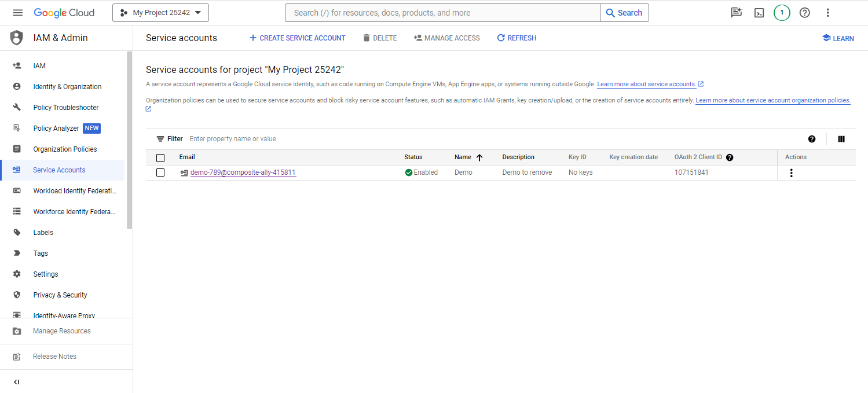Open Policy Analyzer
This screenshot has width=868, height=393.
(56, 128)
